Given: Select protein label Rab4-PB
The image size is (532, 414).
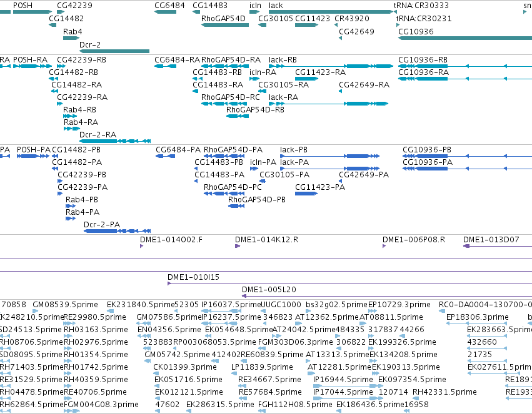Looking at the screenshot, I should click(x=82, y=200).
